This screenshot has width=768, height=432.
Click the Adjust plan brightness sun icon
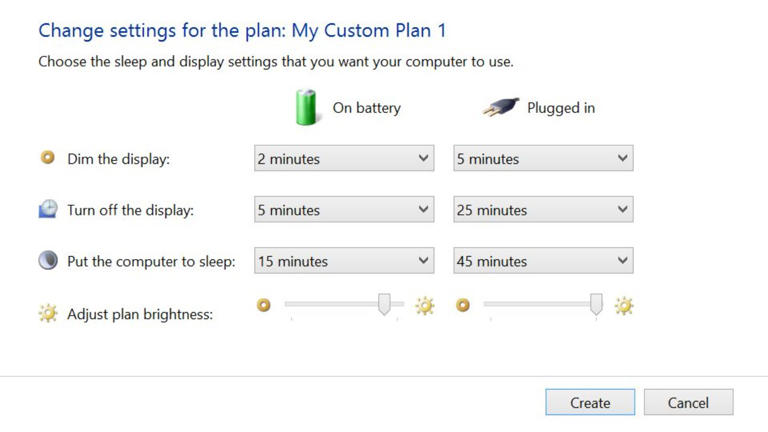(47, 313)
